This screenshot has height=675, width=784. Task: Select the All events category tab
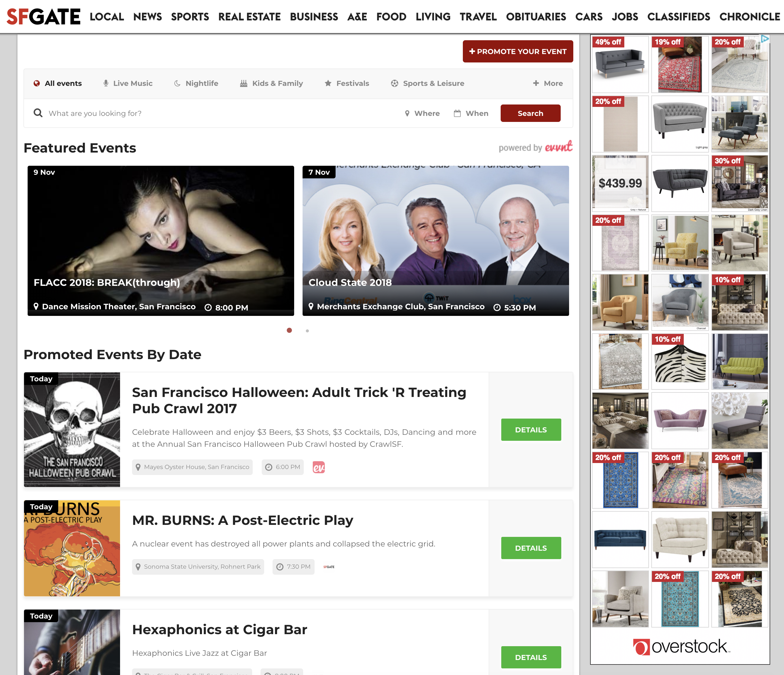(58, 83)
